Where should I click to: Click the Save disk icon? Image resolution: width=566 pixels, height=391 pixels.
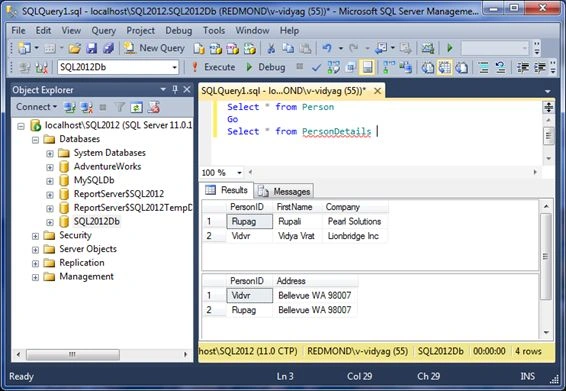(92, 48)
